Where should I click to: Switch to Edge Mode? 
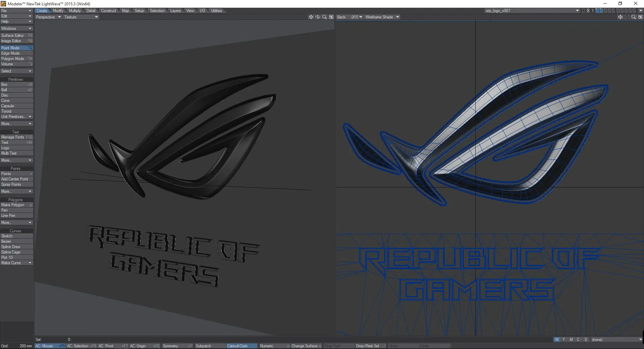click(16, 53)
